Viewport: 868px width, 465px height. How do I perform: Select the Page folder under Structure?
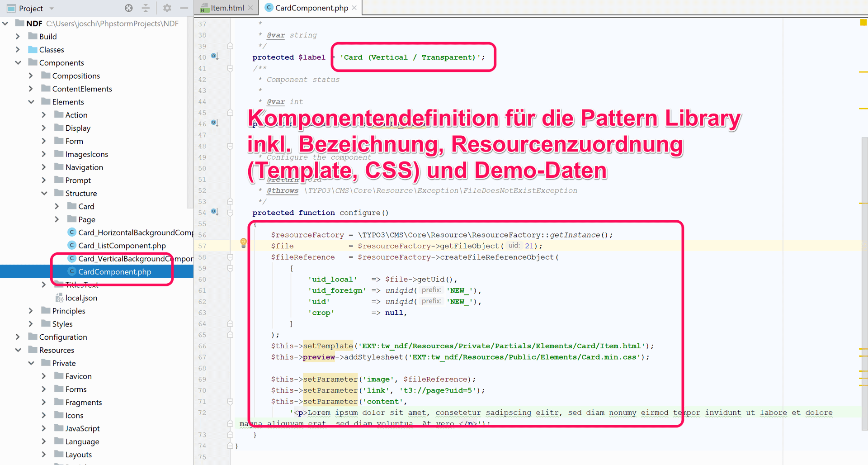(x=86, y=219)
